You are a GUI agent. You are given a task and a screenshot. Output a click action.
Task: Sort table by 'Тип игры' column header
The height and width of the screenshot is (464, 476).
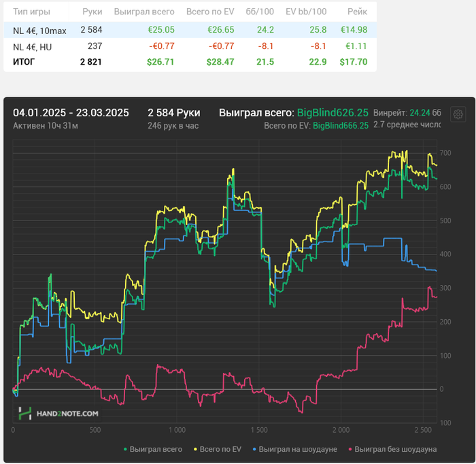(x=31, y=12)
